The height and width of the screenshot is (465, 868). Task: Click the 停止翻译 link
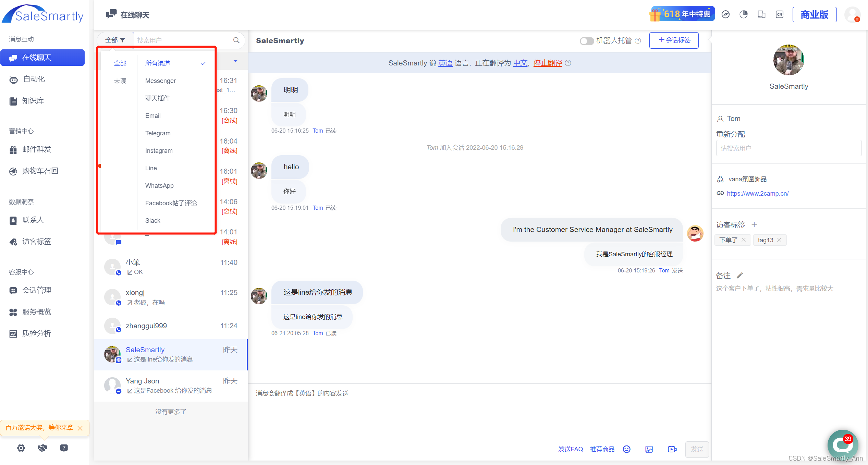[548, 63]
